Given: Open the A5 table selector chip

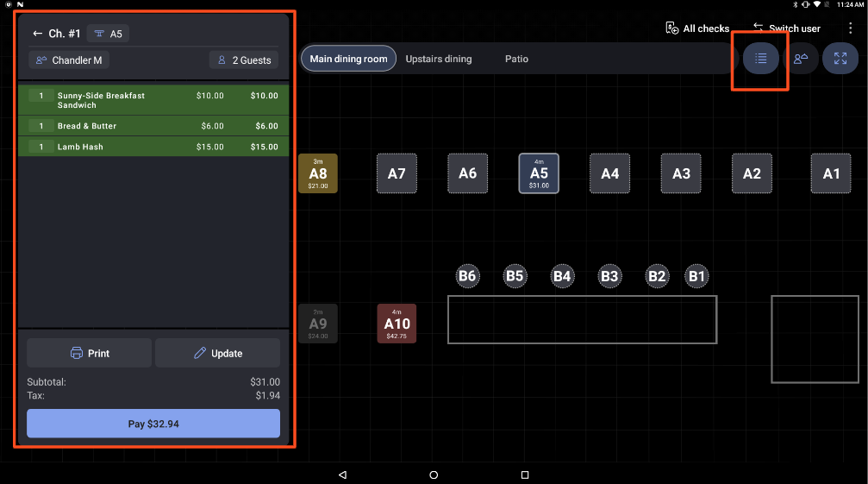Looking at the screenshot, I should [108, 34].
